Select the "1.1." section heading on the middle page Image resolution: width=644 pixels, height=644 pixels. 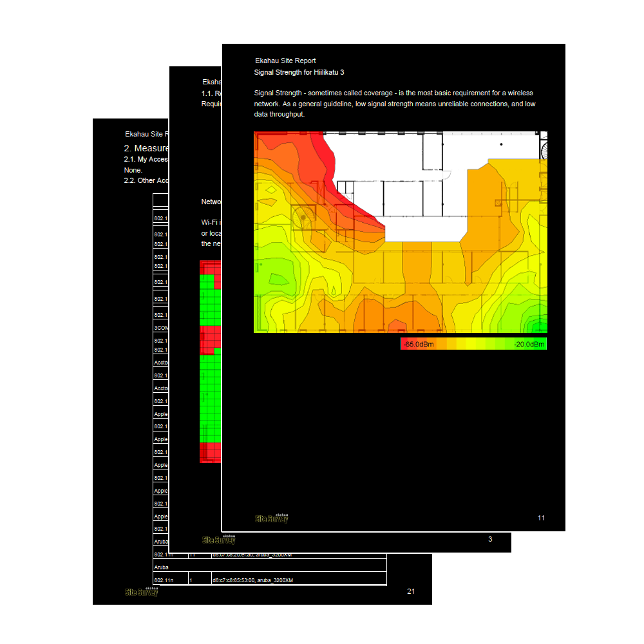click(211, 93)
